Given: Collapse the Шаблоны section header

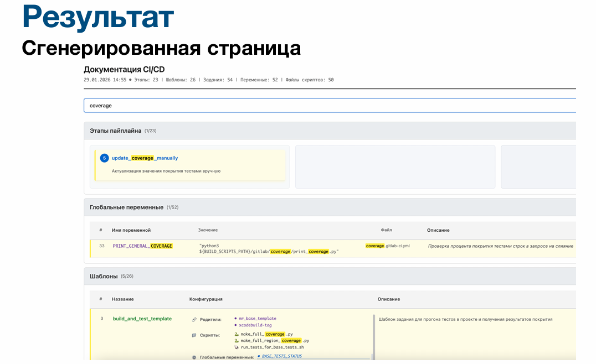Looking at the screenshot, I should tap(330, 277).
